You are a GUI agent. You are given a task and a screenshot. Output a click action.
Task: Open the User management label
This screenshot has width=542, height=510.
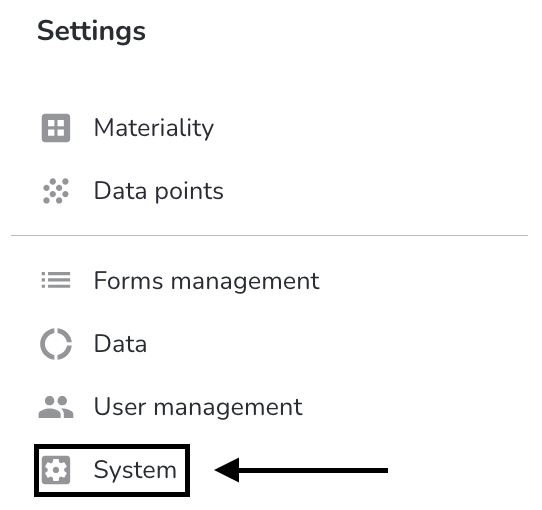198,407
